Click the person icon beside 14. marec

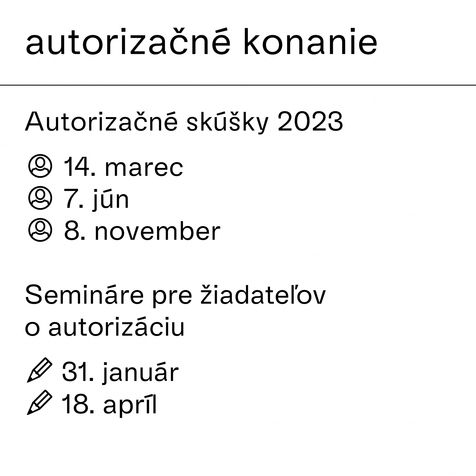pos(40,166)
